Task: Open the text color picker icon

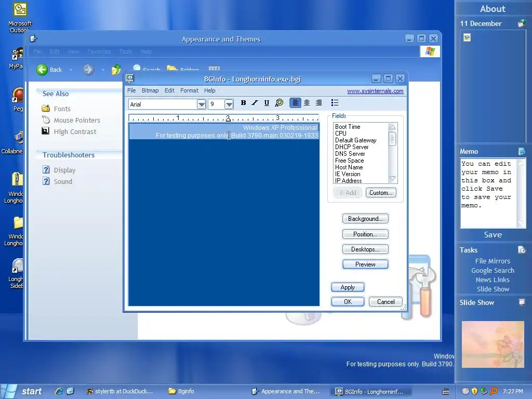Action: pos(279,103)
